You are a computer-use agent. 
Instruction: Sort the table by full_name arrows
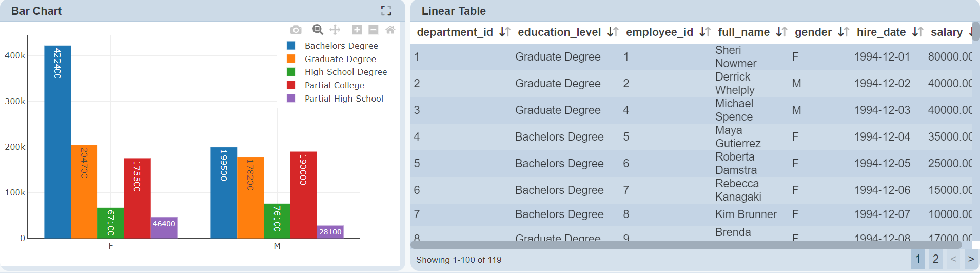(x=781, y=32)
